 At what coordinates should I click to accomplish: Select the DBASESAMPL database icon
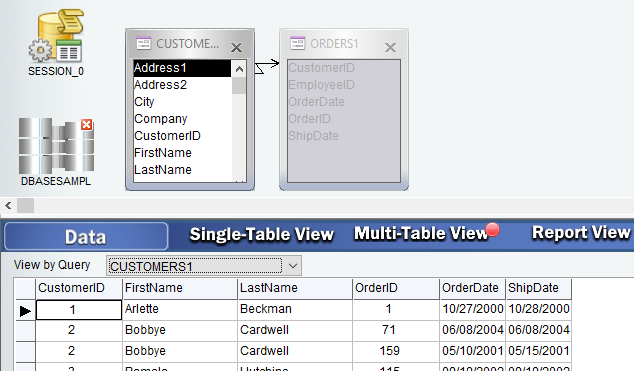(x=56, y=145)
